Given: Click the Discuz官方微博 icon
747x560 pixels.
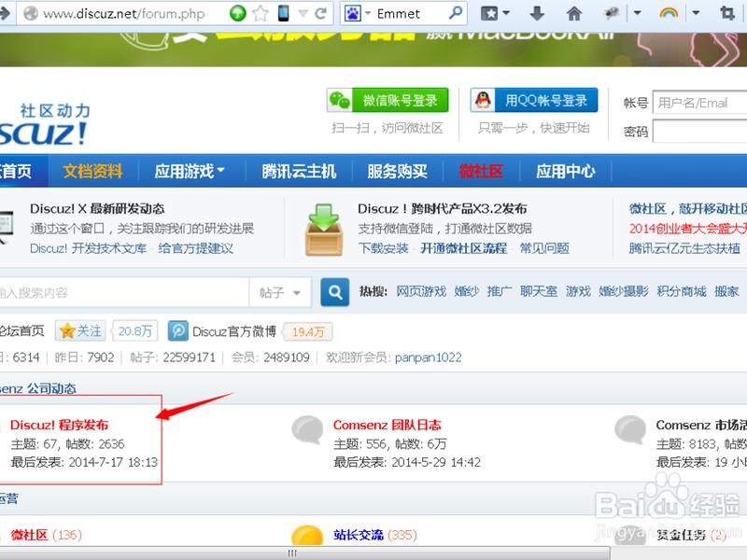Looking at the screenshot, I should click(x=178, y=330).
